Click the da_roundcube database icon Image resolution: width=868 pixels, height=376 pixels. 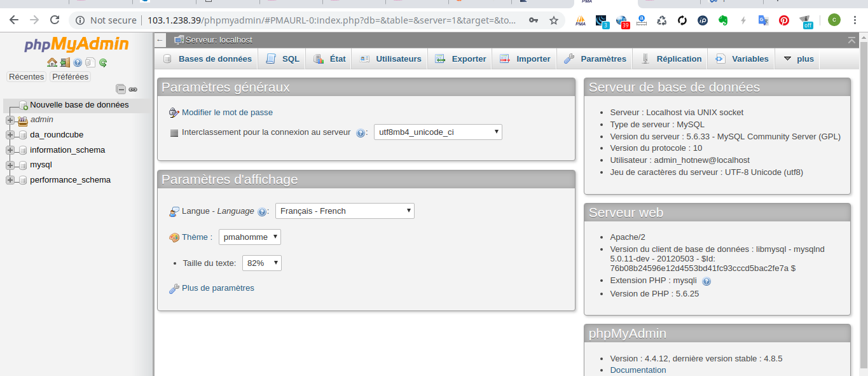click(x=23, y=135)
